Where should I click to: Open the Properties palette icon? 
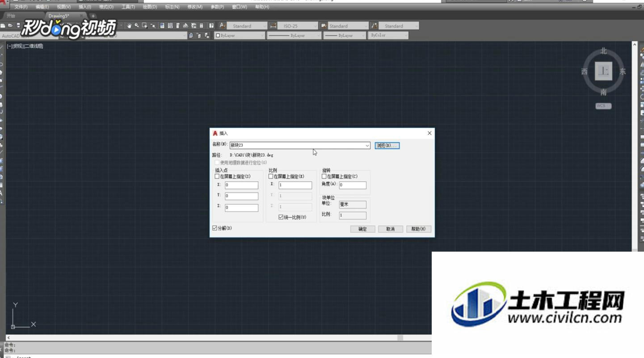(x=162, y=25)
